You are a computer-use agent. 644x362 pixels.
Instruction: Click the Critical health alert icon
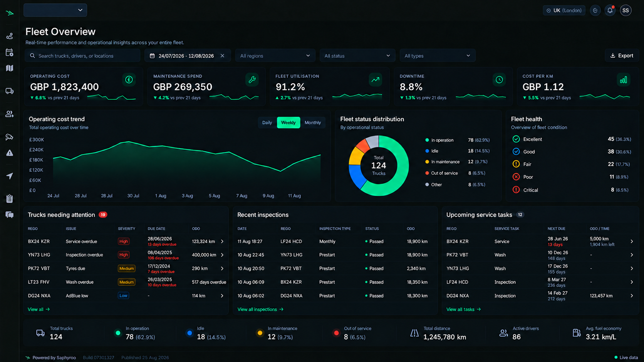click(516, 190)
